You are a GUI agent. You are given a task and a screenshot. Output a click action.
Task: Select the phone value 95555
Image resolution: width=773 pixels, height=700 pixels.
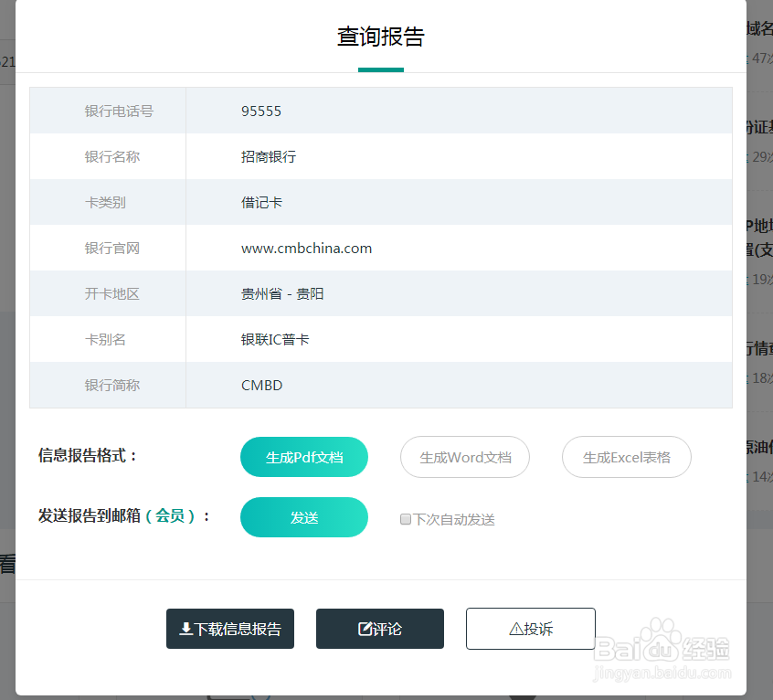[x=261, y=111]
